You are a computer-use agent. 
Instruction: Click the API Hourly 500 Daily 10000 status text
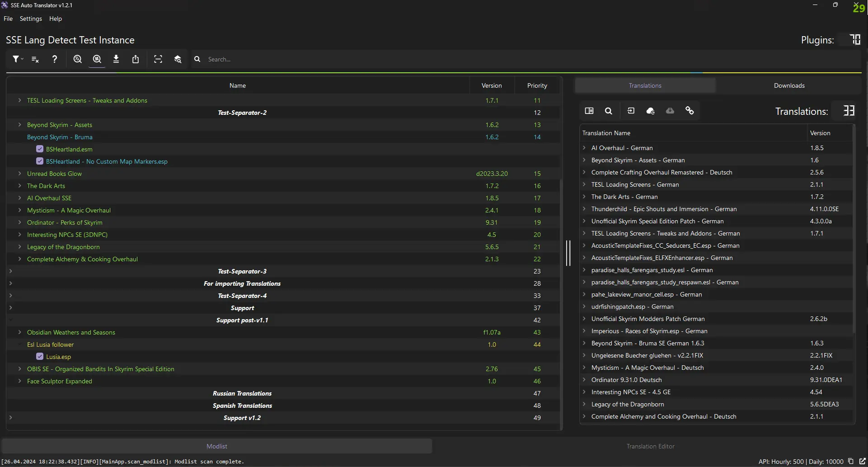click(x=801, y=462)
